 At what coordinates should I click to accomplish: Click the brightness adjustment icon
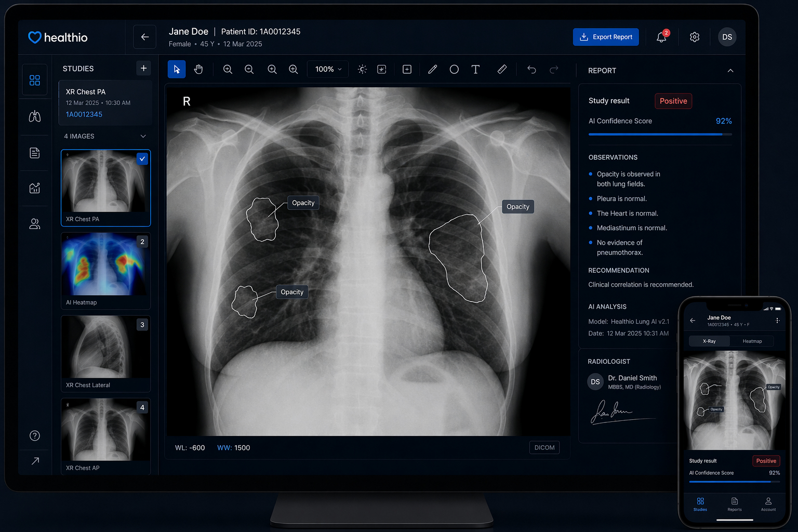click(x=362, y=69)
